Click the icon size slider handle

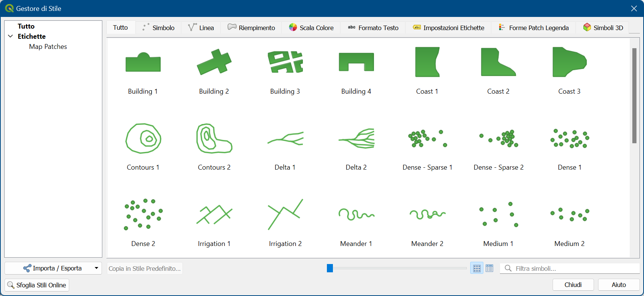[330, 268]
